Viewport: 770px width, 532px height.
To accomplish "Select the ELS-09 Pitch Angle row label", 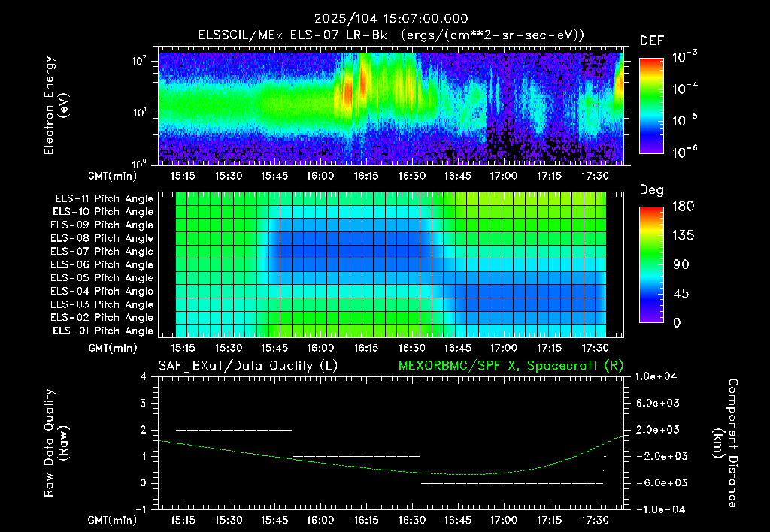I will tap(102, 225).
